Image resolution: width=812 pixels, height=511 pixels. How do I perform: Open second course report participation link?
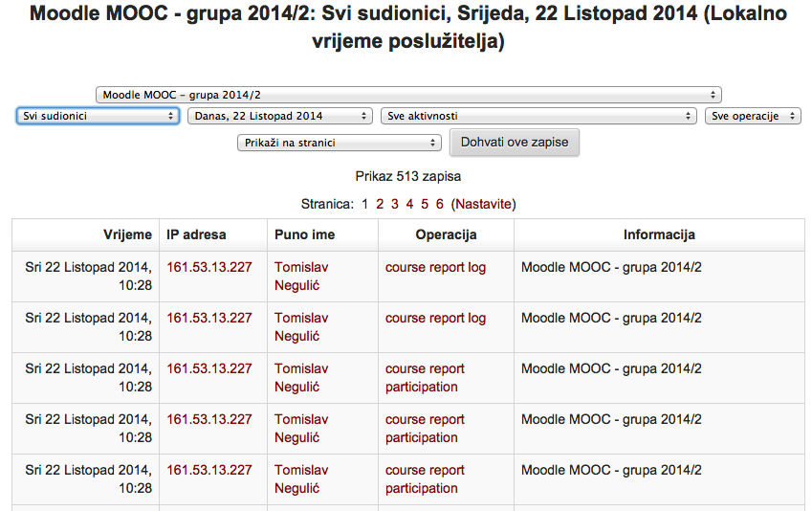pos(426,429)
